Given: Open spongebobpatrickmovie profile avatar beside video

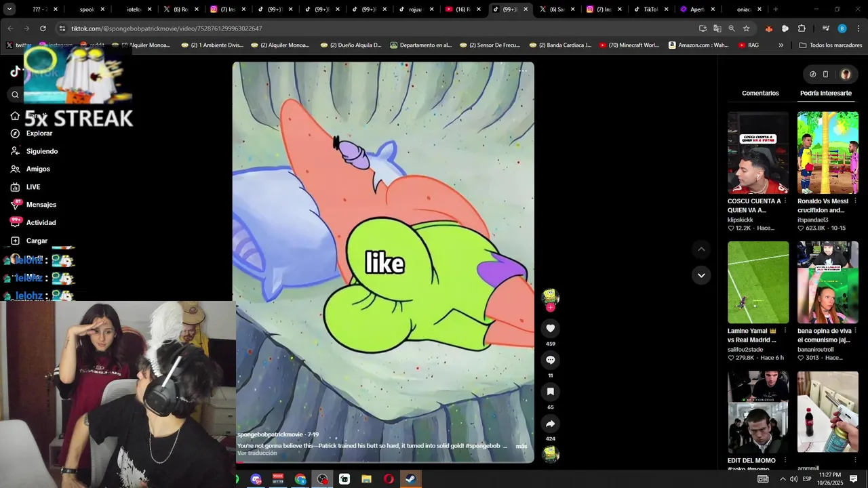Looking at the screenshot, I should click(550, 296).
